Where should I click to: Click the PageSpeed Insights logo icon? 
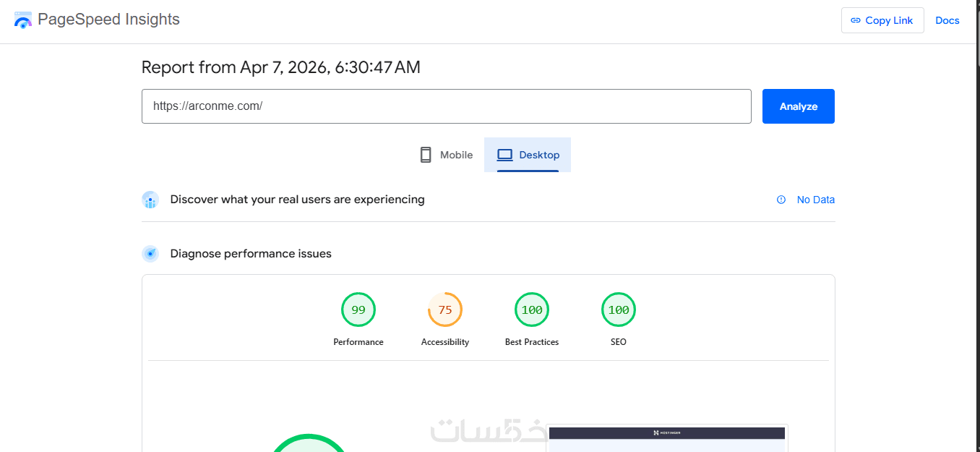click(x=23, y=20)
